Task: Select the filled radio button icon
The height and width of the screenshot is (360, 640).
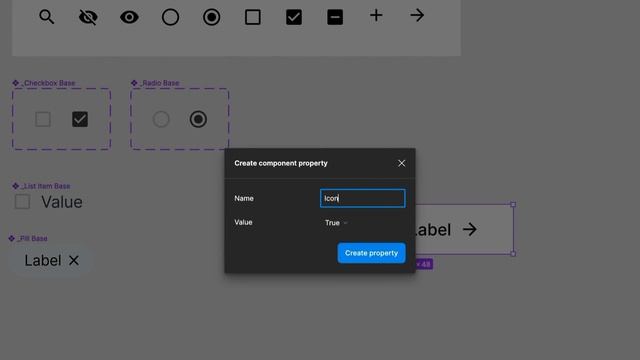Action: 211,17
